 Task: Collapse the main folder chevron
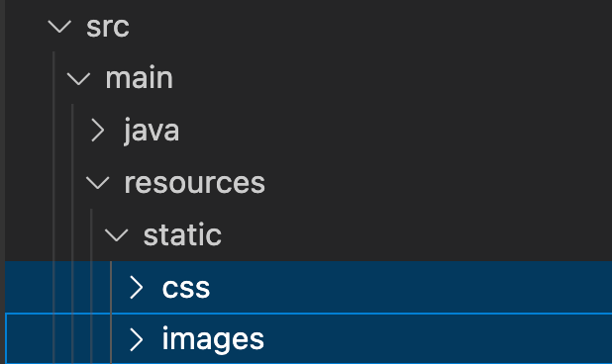[78, 79]
